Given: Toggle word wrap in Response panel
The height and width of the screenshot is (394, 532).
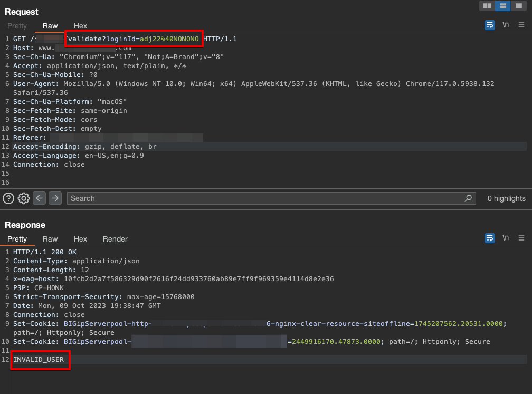Looking at the screenshot, I should coord(490,238).
